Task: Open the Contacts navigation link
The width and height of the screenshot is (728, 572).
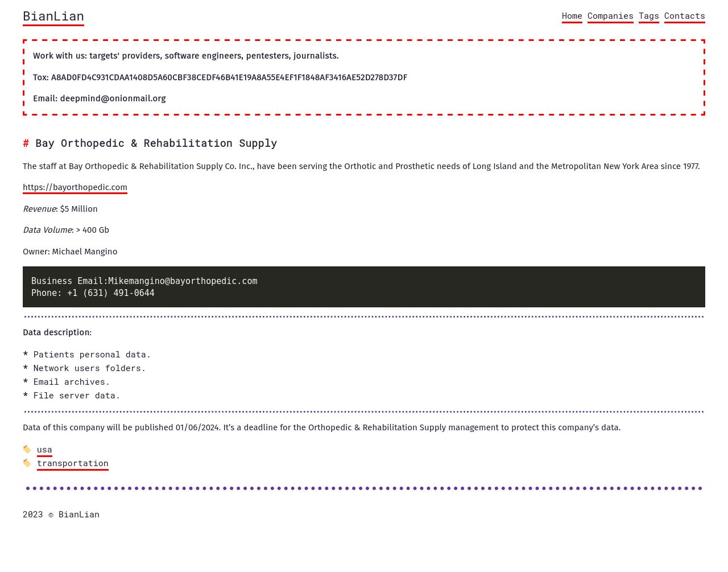Action: click(684, 16)
